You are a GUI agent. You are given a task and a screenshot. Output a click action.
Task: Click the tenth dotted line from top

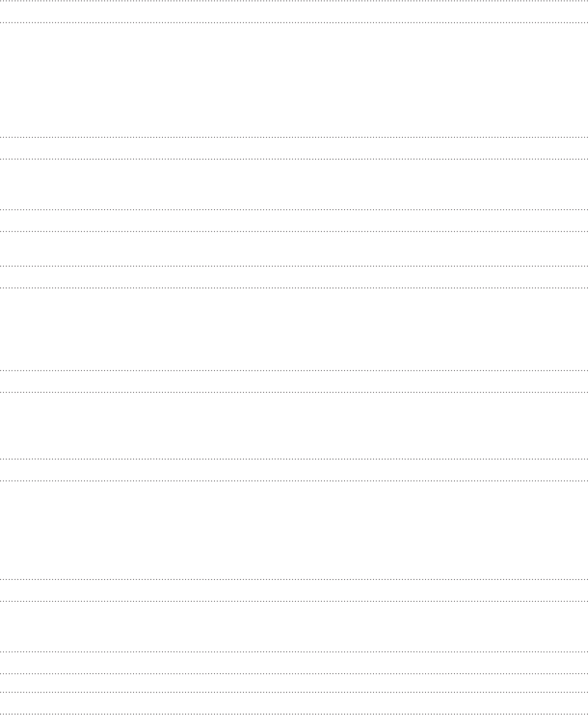pos(294,391)
